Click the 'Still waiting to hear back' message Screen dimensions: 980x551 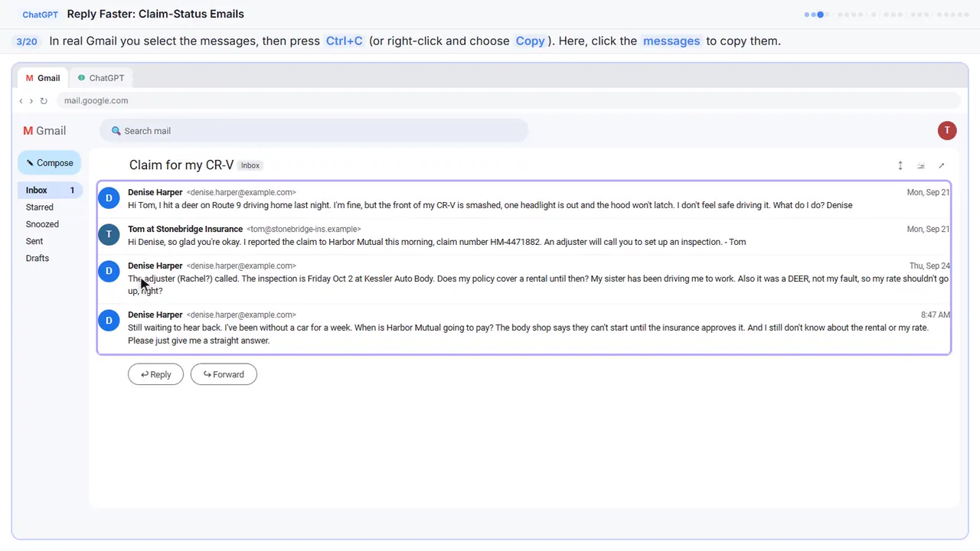[524, 328]
